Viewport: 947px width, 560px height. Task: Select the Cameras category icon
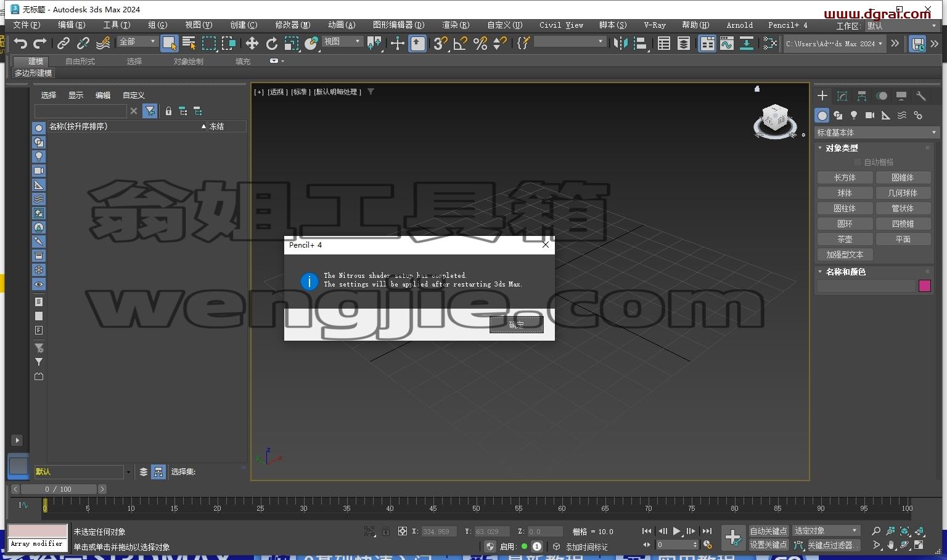pos(870,115)
